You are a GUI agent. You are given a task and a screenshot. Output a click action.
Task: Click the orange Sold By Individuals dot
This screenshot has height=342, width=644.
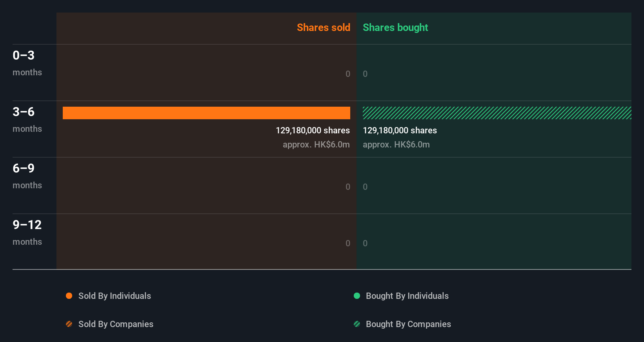tap(69, 296)
